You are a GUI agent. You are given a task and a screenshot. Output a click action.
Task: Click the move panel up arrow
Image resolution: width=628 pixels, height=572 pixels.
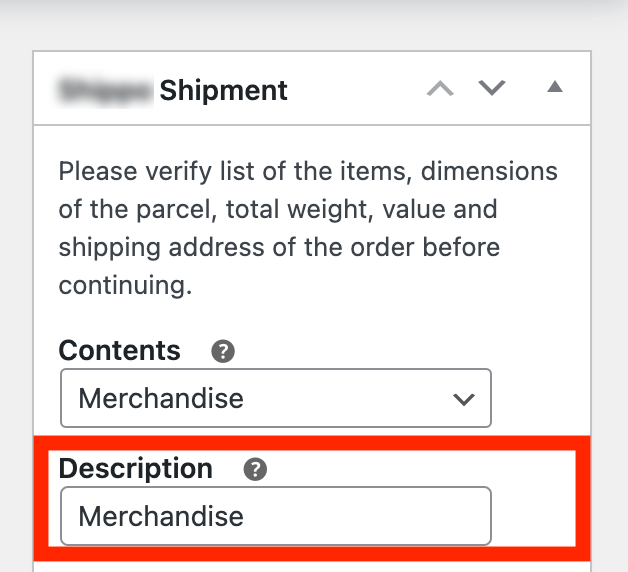(440, 89)
